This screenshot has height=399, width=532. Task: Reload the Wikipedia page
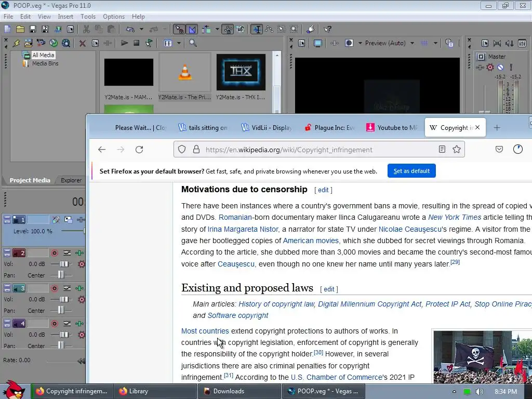point(139,150)
